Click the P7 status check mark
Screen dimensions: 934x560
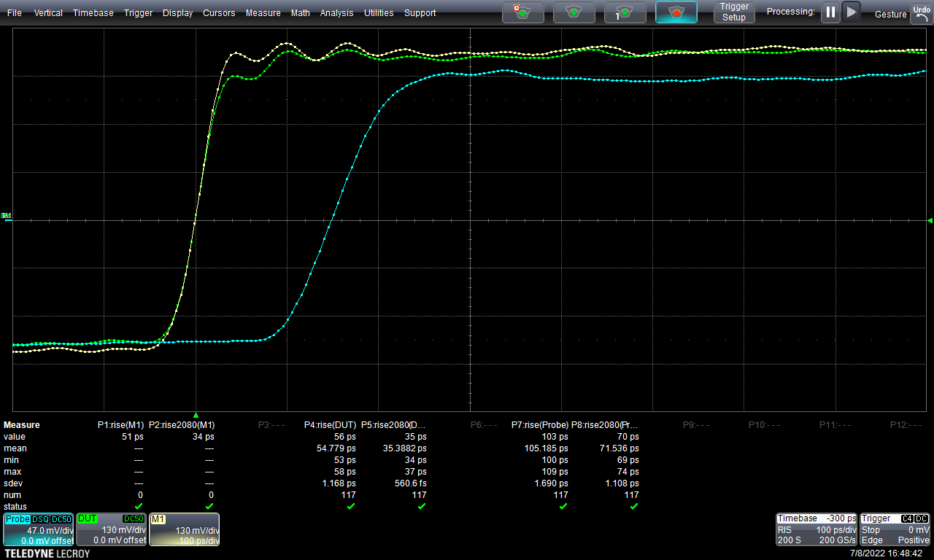(x=563, y=506)
